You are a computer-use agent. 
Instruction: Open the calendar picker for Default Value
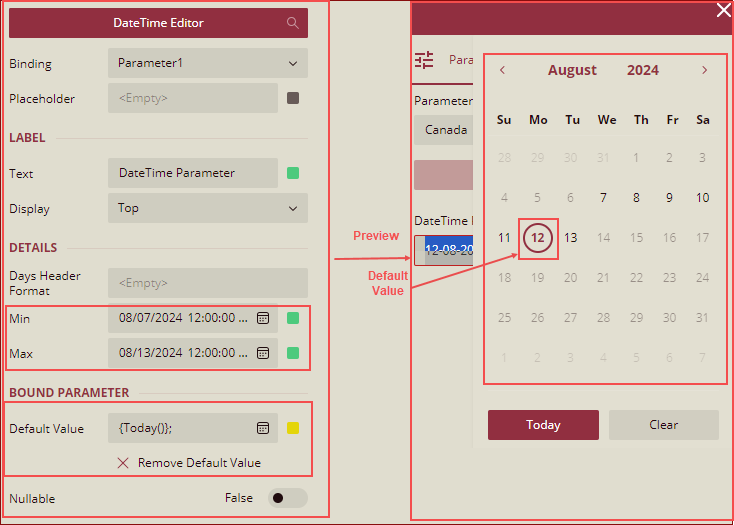click(263, 428)
